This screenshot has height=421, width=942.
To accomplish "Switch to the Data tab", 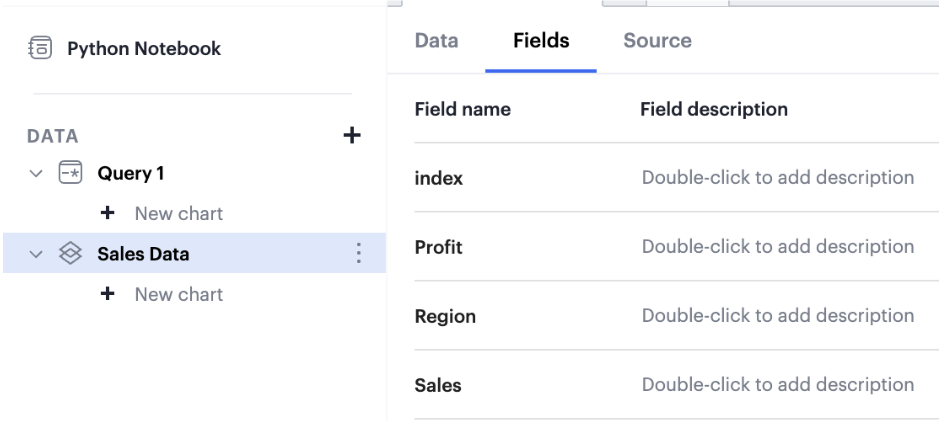I will [x=436, y=41].
